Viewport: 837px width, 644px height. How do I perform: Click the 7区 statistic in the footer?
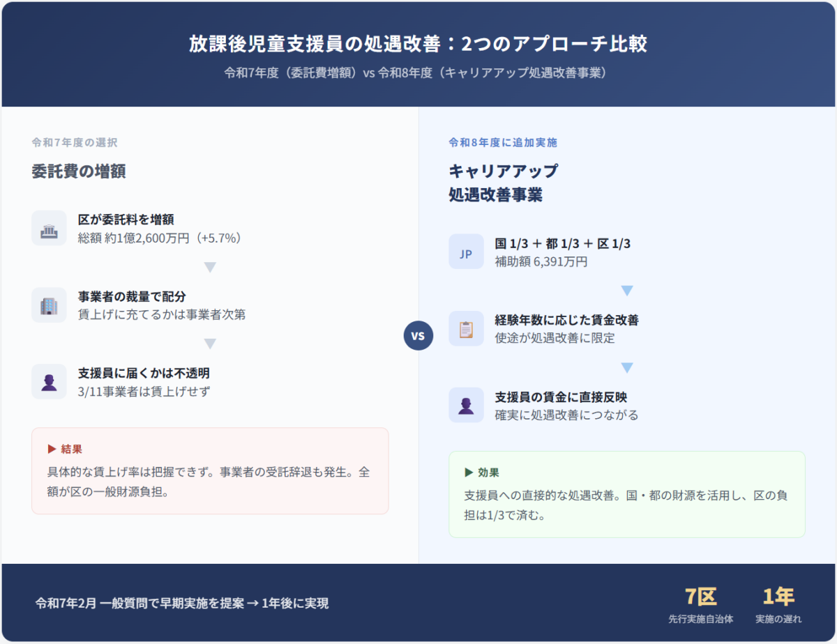tap(700, 597)
